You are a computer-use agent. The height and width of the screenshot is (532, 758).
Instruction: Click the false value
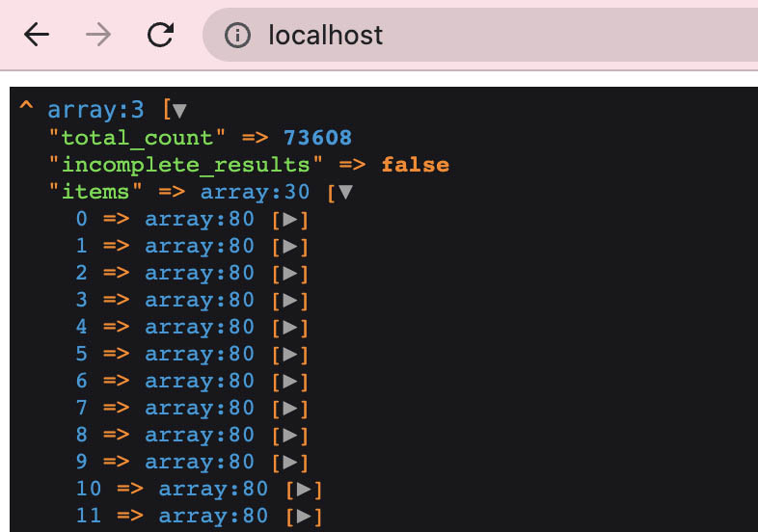pos(416,165)
